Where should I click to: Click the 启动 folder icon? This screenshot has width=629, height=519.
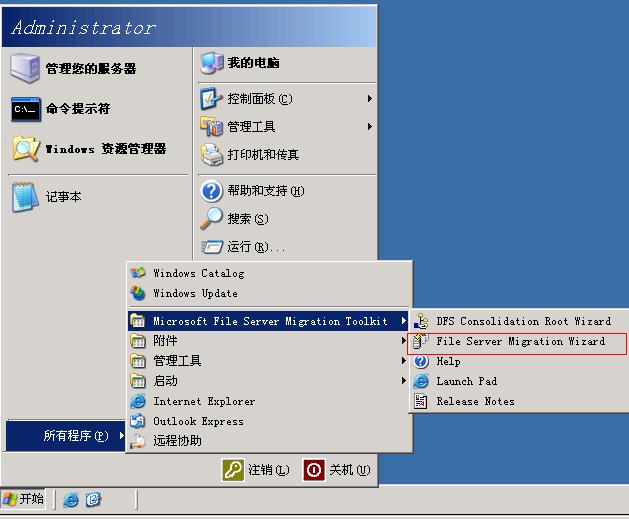tap(138, 381)
